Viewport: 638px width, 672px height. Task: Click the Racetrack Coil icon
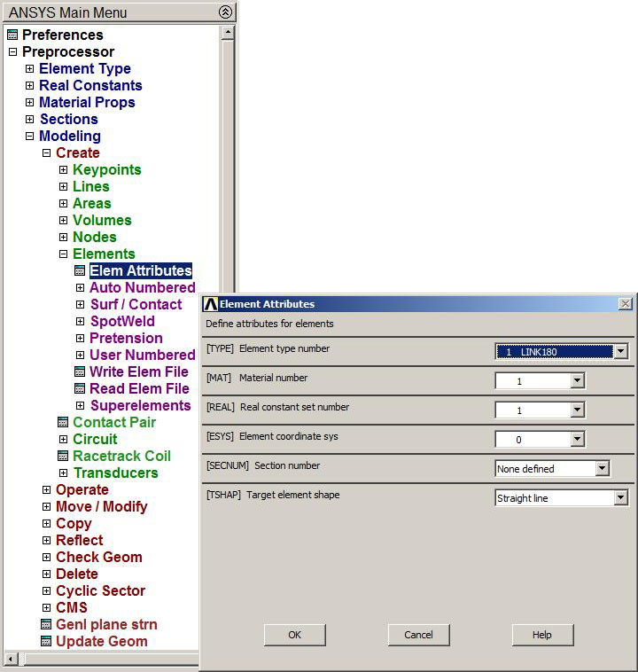[x=63, y=457]
